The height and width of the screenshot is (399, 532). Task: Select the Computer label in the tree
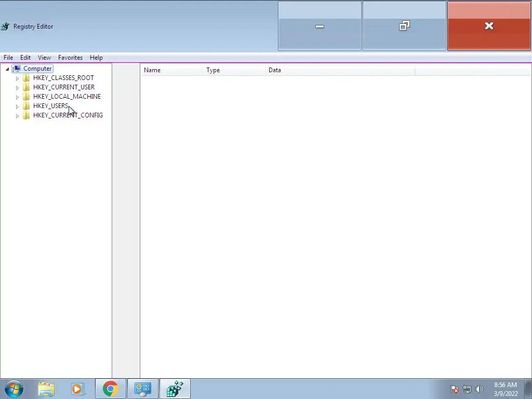coord(37,69)
